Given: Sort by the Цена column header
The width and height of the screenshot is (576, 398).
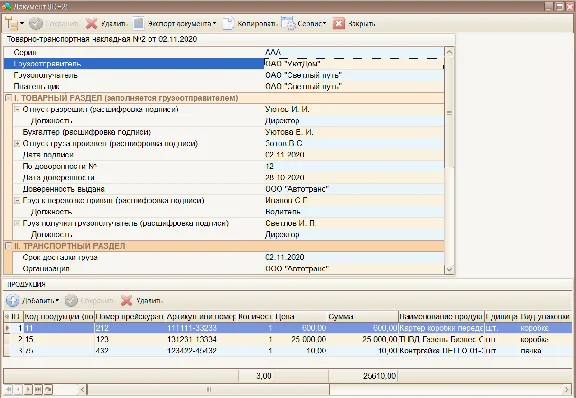Looking at the screenshot, I should coord(301,316).
